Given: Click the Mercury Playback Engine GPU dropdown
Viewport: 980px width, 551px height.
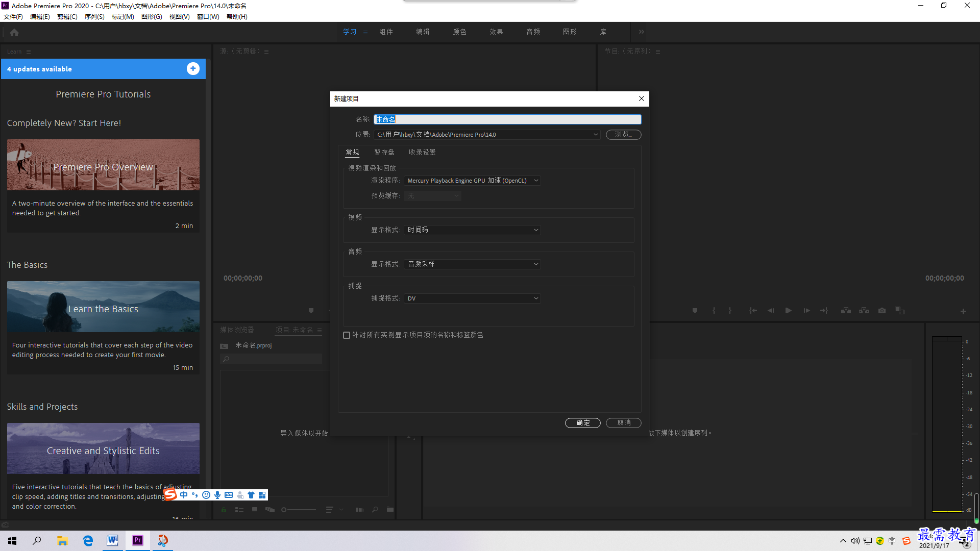Looking at the screenshot, I should [471, 180].
